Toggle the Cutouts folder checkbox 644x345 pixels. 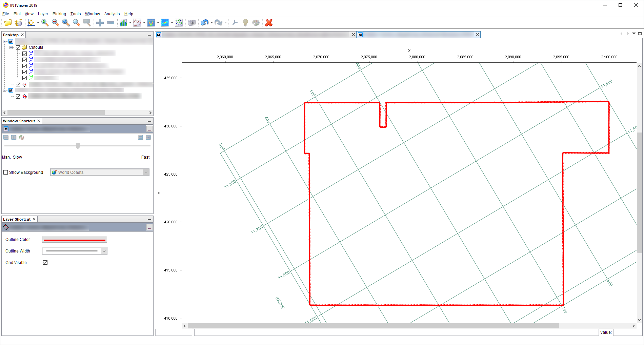click(18, 47)
